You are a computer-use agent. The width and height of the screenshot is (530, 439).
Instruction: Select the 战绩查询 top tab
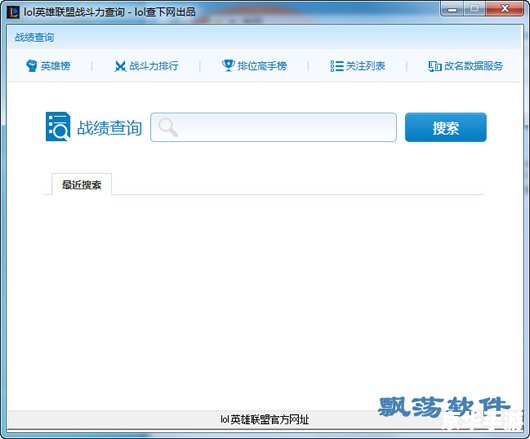tap(34, 37)
